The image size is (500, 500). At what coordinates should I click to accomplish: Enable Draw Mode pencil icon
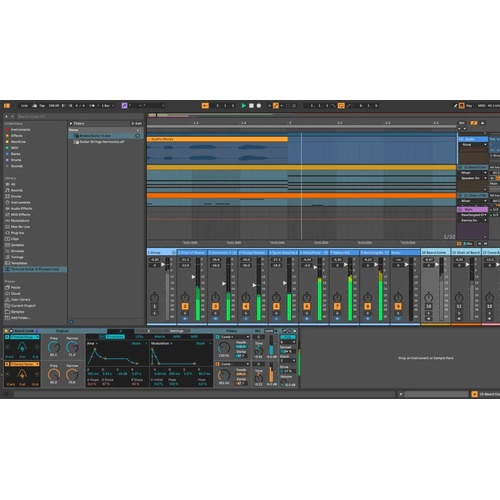coord(455,106)
